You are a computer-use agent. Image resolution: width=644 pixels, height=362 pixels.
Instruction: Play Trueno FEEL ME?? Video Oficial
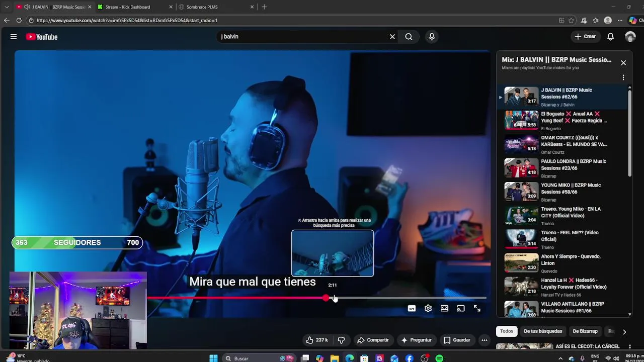click(x=562, y=239)
